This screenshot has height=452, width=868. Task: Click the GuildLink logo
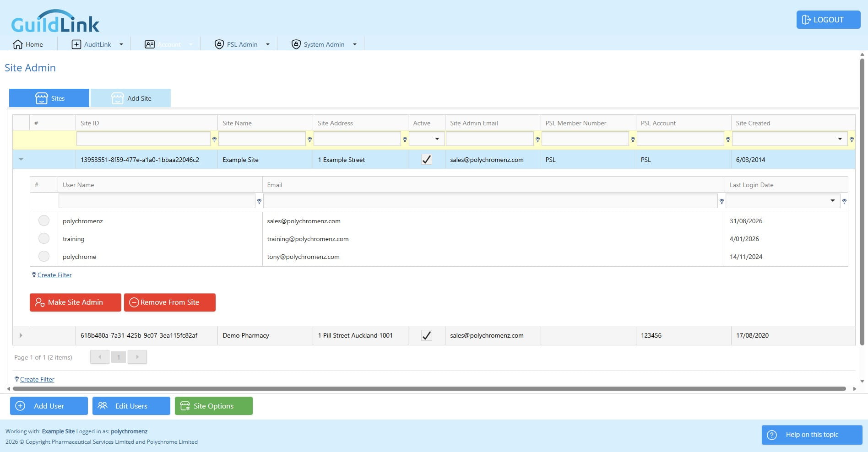pos(55,22)
